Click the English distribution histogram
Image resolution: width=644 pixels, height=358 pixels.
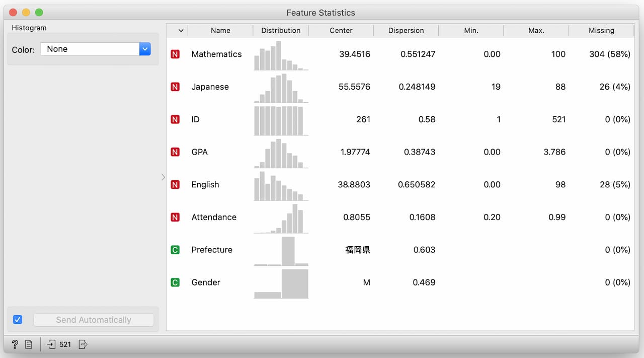pyautogui.click(x=281, y=185)
